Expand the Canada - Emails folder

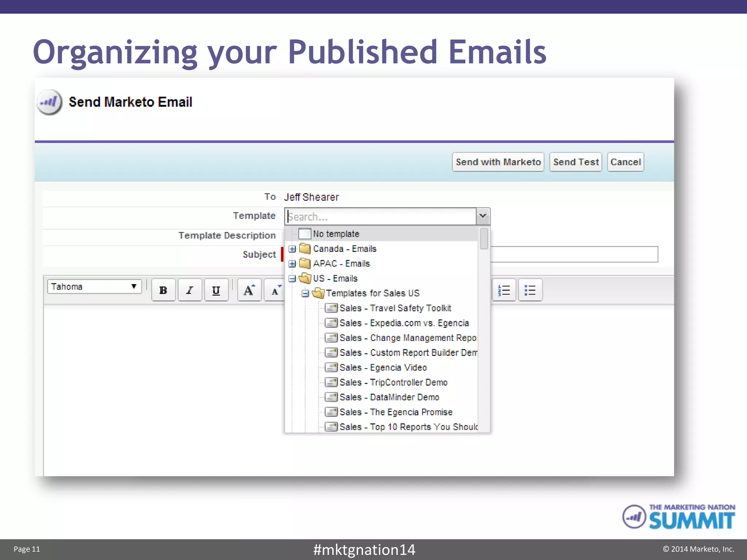(x=292, y=249)
